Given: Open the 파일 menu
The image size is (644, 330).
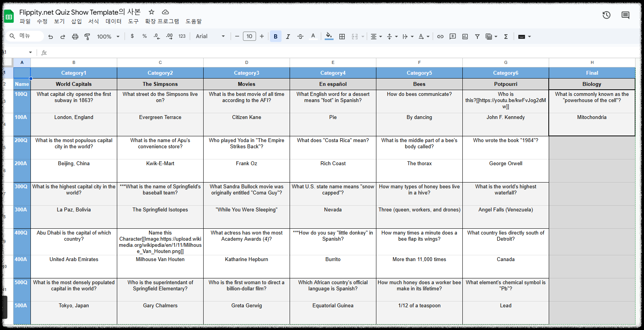Looking at the screenshot, I should [x=25, y=21].
